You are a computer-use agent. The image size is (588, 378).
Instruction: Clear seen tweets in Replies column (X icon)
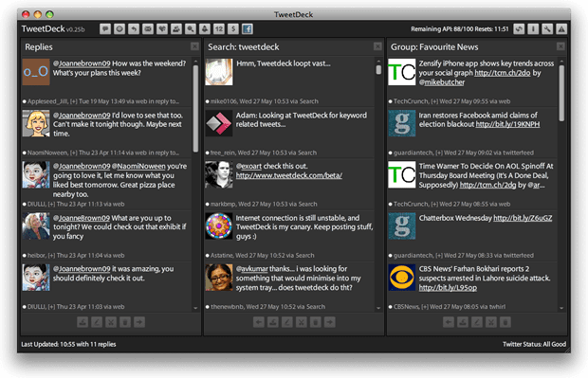111,322
